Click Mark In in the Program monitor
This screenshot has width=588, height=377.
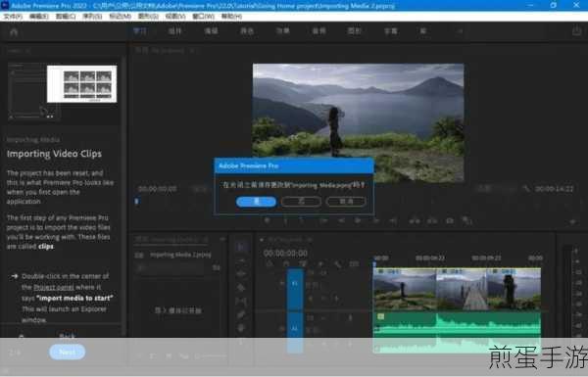285,220
